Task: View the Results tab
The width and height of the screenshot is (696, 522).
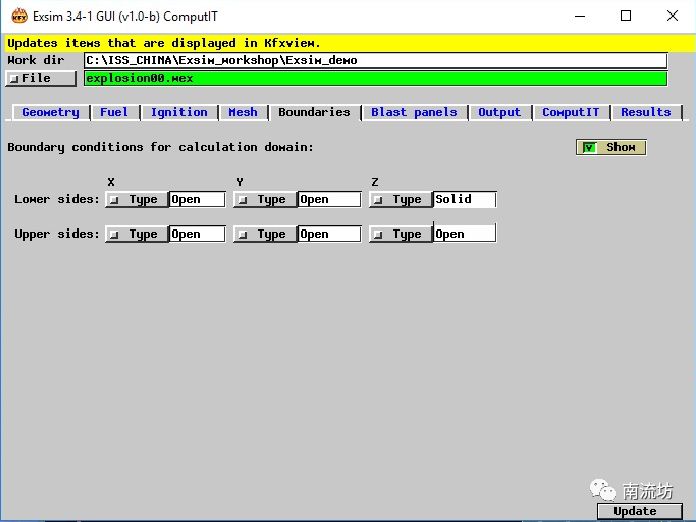Action: 646,112
